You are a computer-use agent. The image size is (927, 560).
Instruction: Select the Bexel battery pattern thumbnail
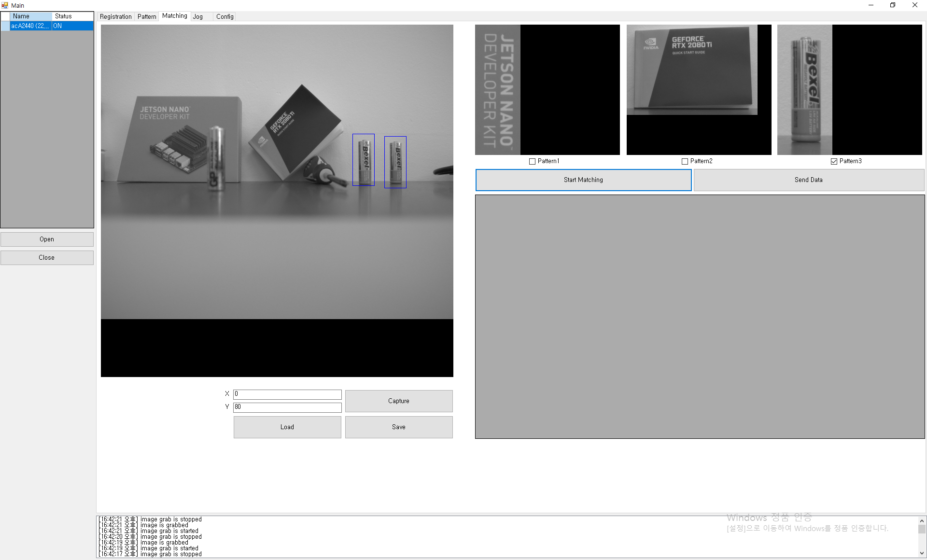[850, 90]
